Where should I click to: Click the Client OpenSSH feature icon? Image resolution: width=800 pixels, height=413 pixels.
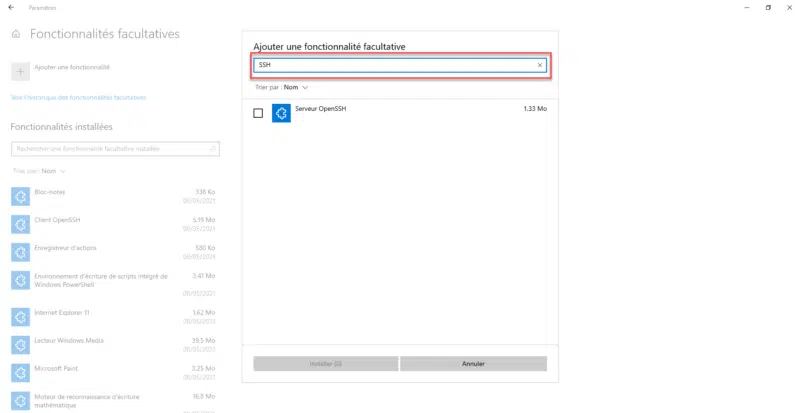[x=20, y=224]
